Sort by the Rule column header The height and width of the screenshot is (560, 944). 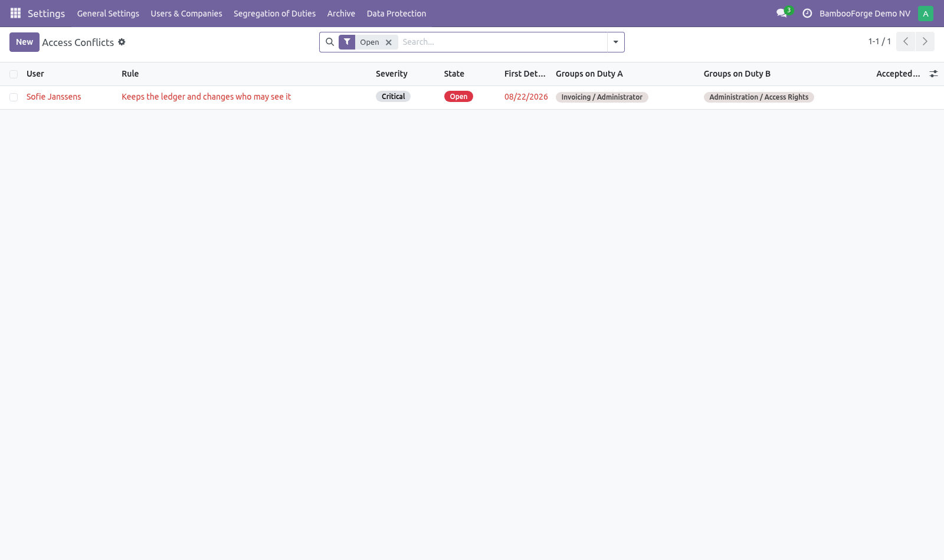click(130, 74)
